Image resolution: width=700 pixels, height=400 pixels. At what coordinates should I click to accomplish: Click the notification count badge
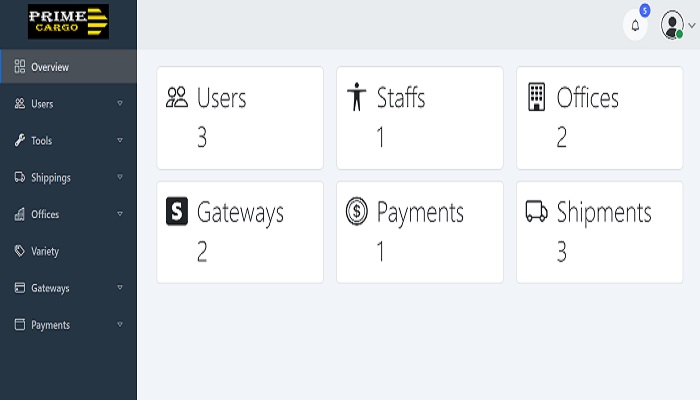[x=645, y=11]
